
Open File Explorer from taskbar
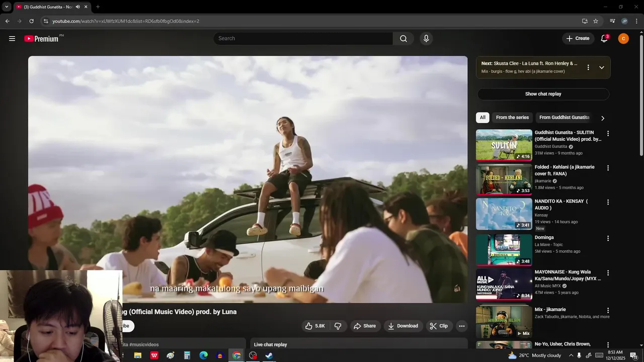click(x=138, y=355)
